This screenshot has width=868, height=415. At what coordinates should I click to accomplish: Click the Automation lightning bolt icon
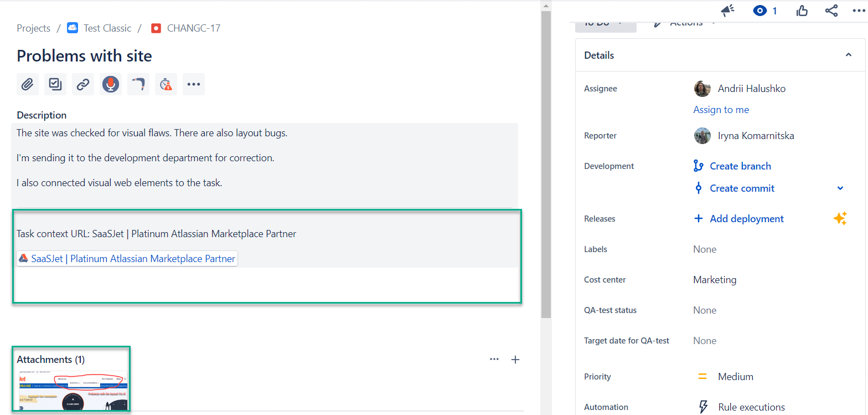click(704, 407)
